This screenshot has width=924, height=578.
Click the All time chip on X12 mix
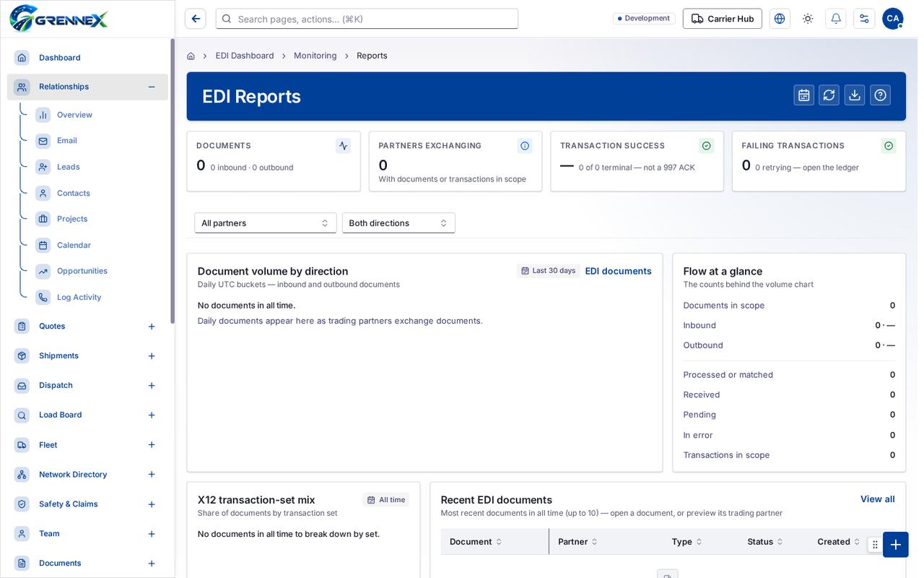(x=386, y=500)
